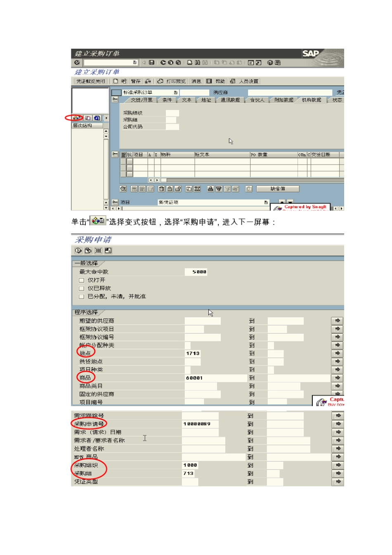Image resolution: width=392 pixels, height=555 pixels.
Task: Click the item detail magnifier icon below the table
Action: point(123,189)
